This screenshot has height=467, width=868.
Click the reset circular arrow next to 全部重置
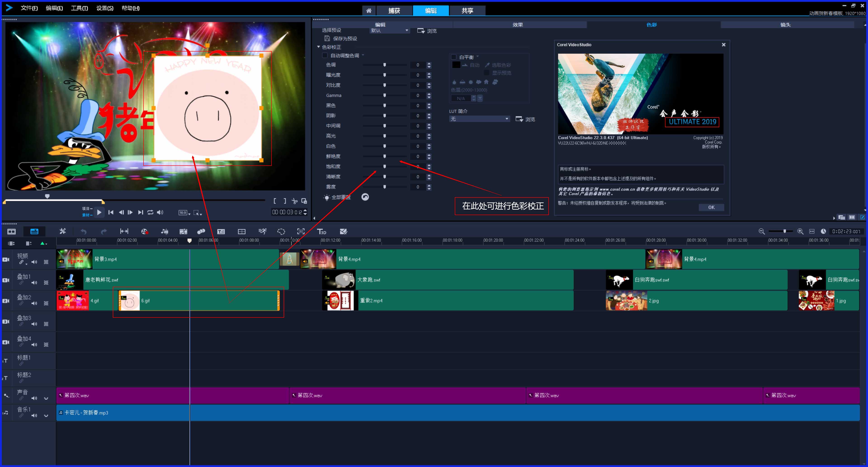(365, 197)
